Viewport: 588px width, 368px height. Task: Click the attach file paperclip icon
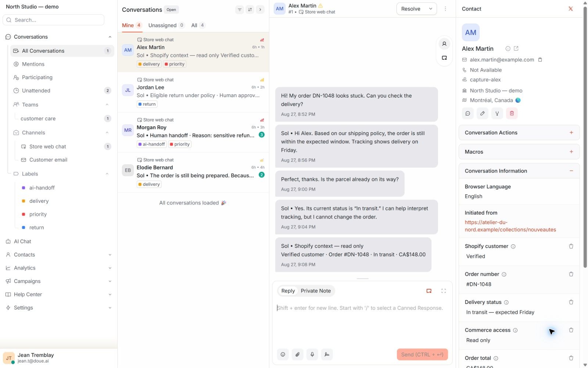[297, 354]
